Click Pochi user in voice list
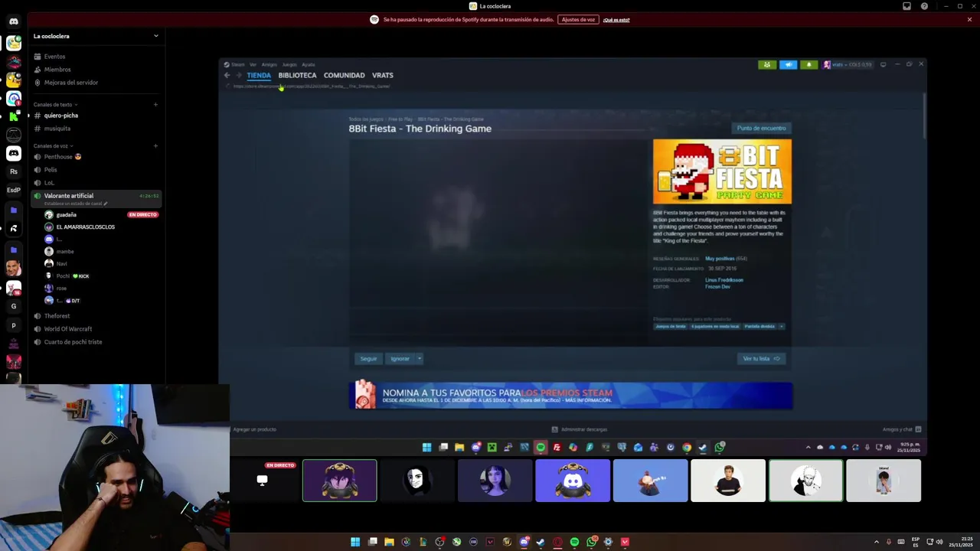 (x=63, y=276)
